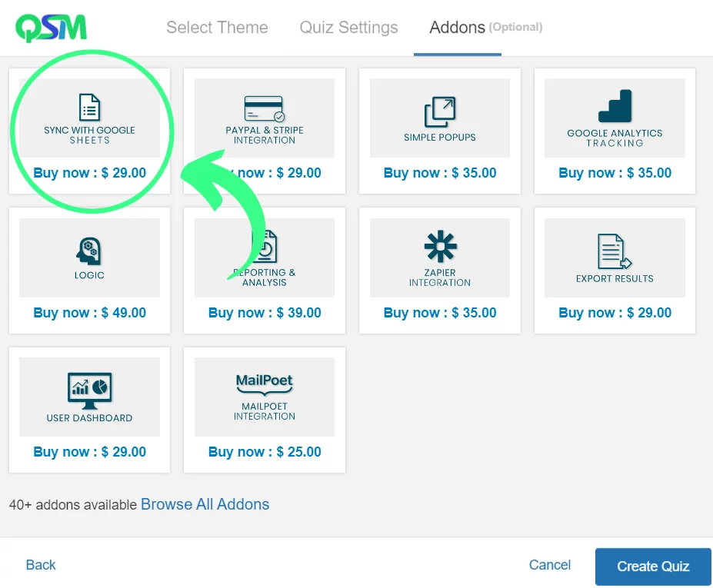
Task: Click the Logic label text
Action: point(89,275)
